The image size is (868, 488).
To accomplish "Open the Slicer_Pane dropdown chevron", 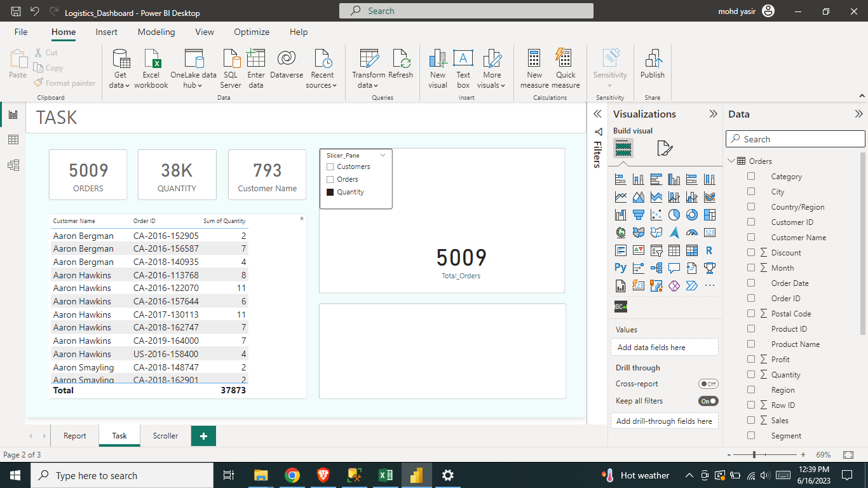I will pyautogui.click(x=383, y=155).
